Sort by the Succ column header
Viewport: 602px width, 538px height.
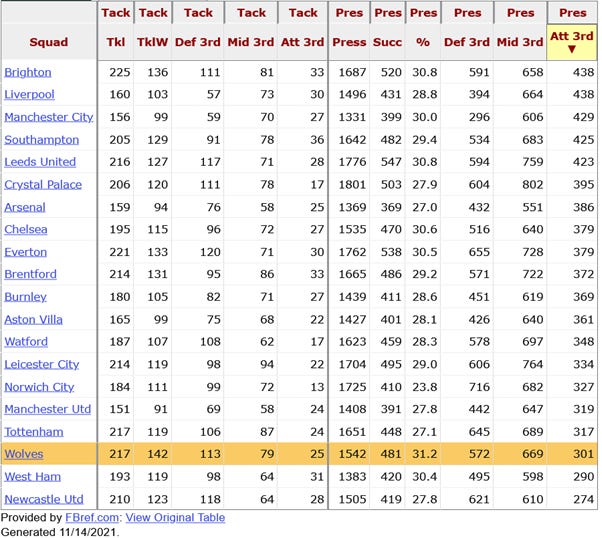click(387, 42)
